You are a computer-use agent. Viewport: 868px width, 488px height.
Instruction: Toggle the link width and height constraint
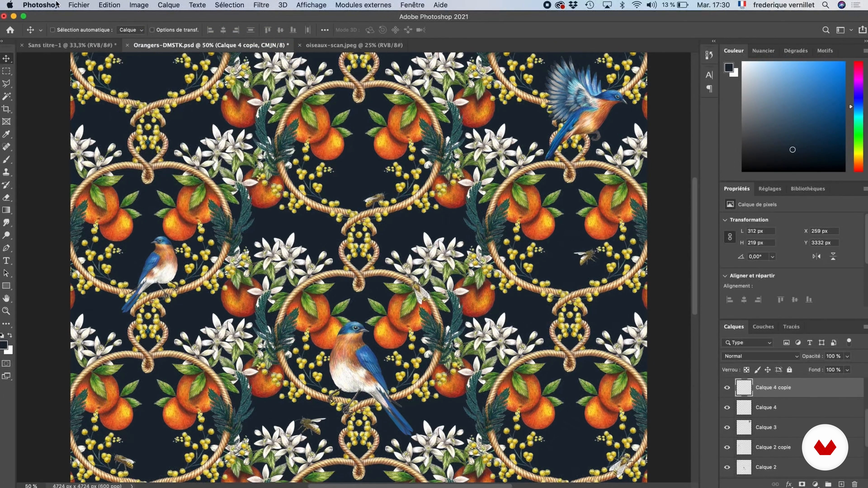[729, 237]
